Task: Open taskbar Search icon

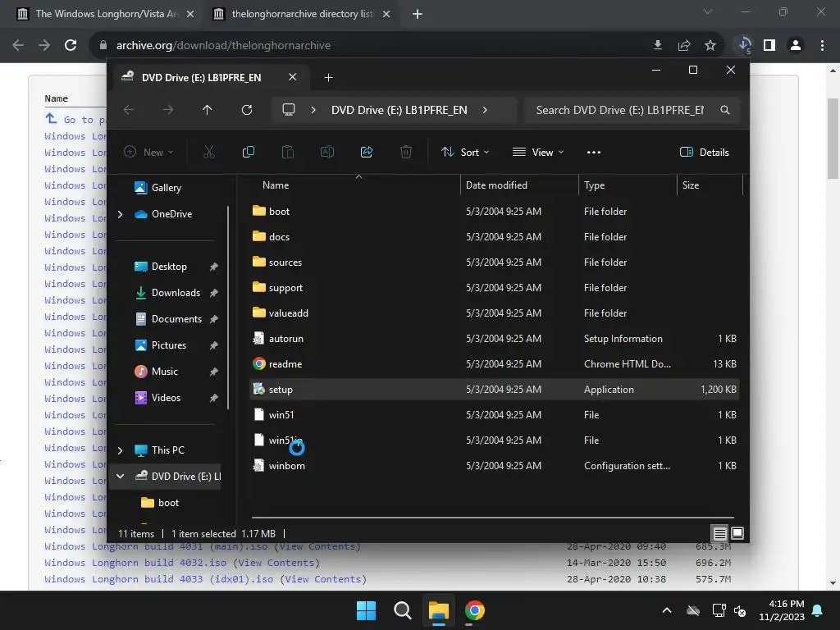Action: pos(402,610)
